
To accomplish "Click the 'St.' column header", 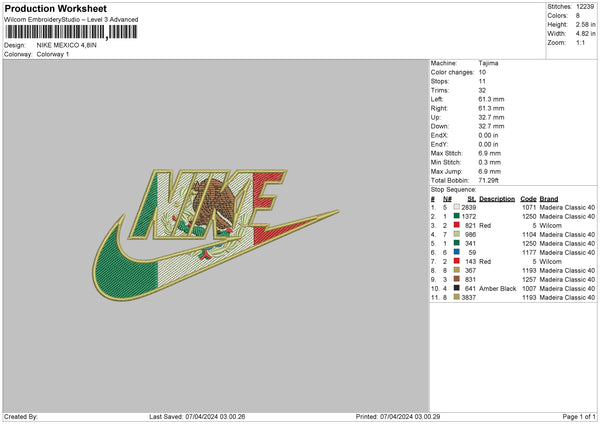I will click(x=472, y=199).
